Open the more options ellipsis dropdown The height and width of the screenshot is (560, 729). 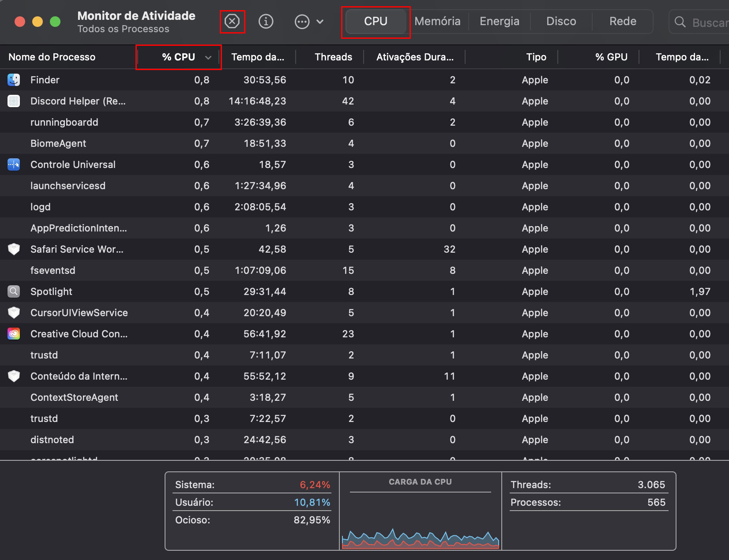(x=309, y=21)
